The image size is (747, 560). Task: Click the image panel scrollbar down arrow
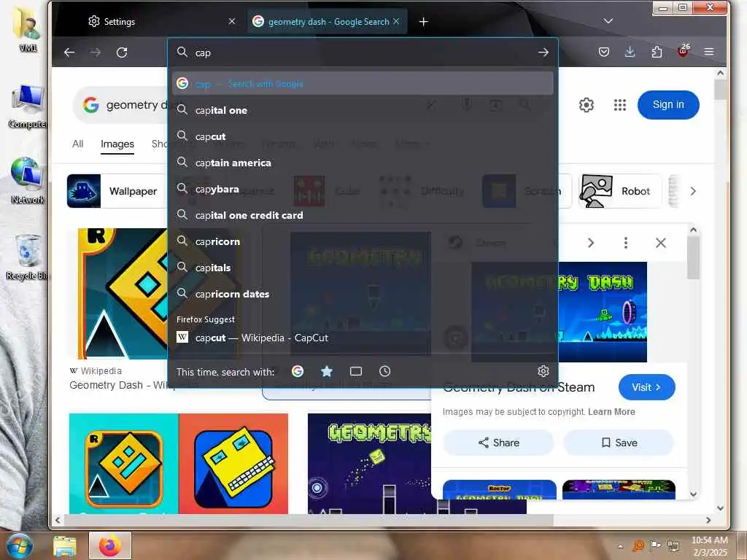click(693, 494)
